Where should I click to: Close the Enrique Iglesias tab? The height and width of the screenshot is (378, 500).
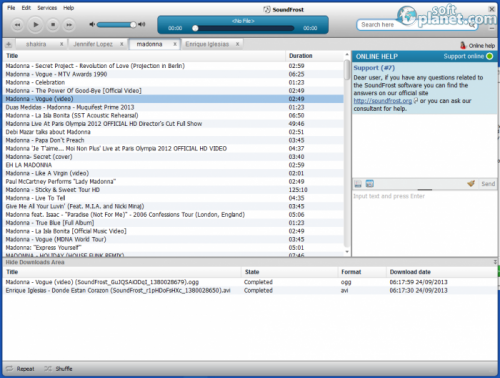[237, 44]
